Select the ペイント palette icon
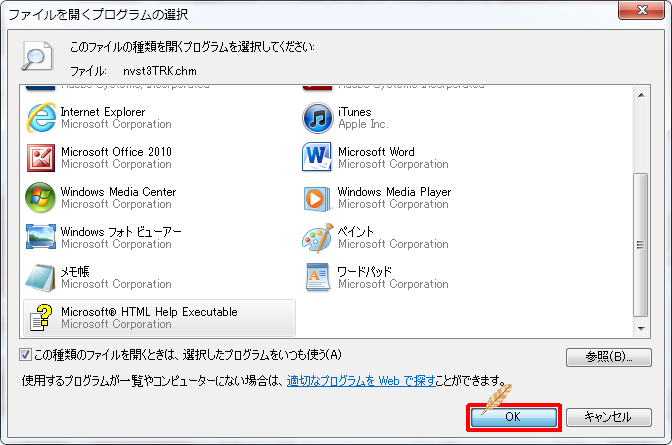672x445 pixels. pyautogui.click(x=318, y=238)
